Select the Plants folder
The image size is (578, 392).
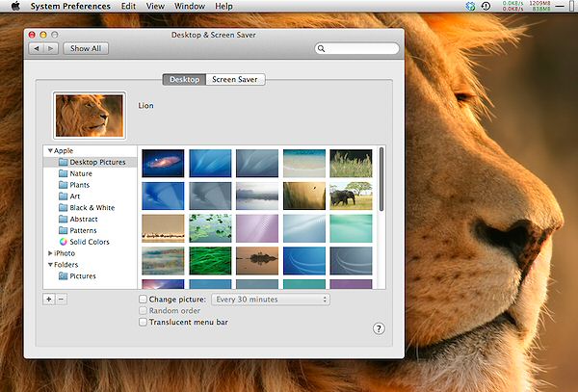(x=91, y=185)
